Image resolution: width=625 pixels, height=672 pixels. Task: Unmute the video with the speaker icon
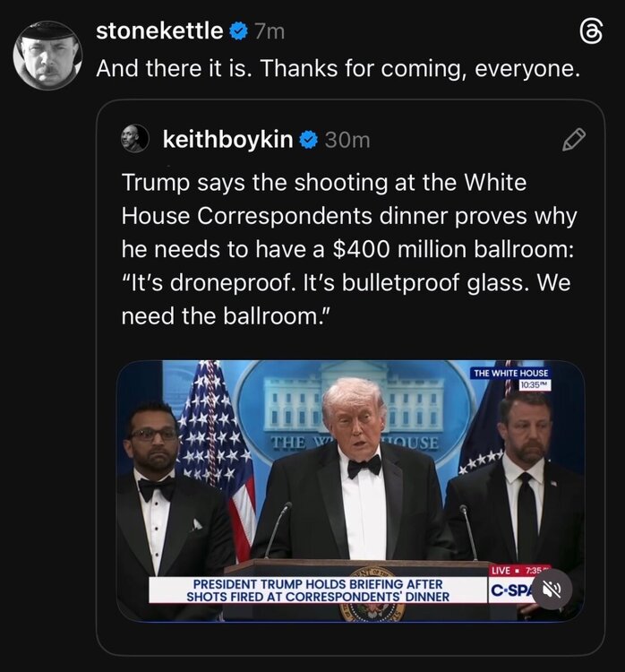pyautogui.click(x=553, y=590)
